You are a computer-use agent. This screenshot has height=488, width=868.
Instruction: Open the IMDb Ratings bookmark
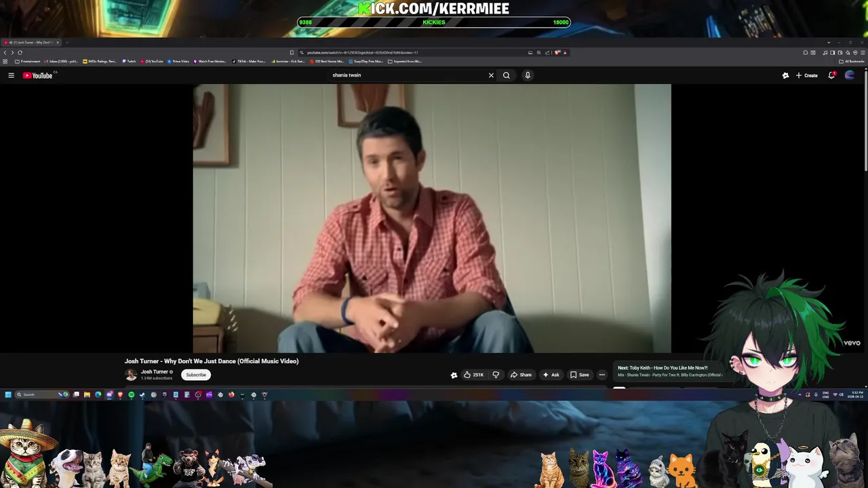pos(100,61)
